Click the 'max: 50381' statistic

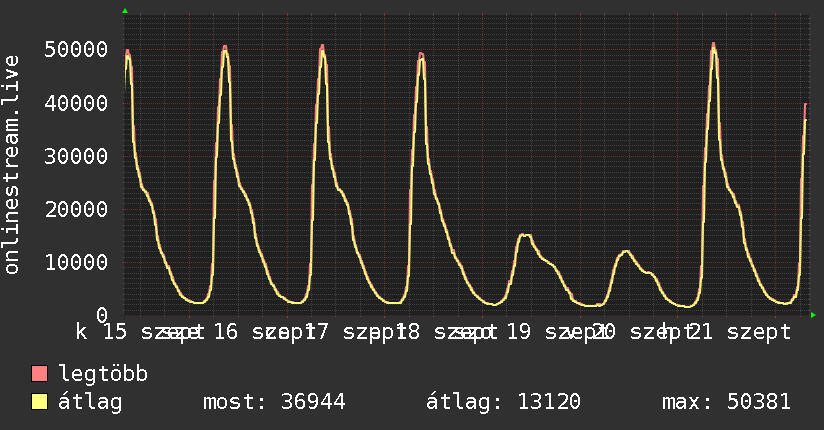click(726, 402)
